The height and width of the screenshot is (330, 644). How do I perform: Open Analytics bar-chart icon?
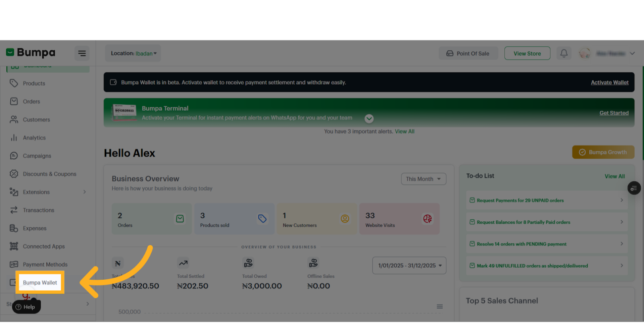pyautogui.click(x=14, y=137)
